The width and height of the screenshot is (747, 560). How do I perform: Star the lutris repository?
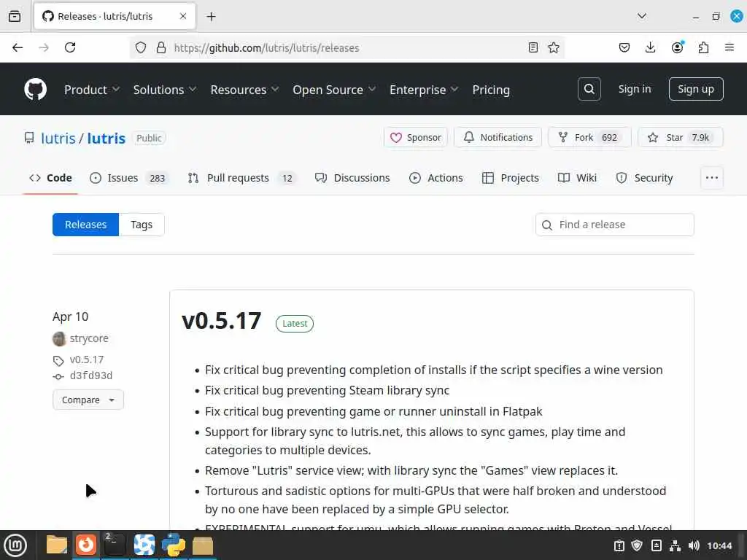click(681, 138)
